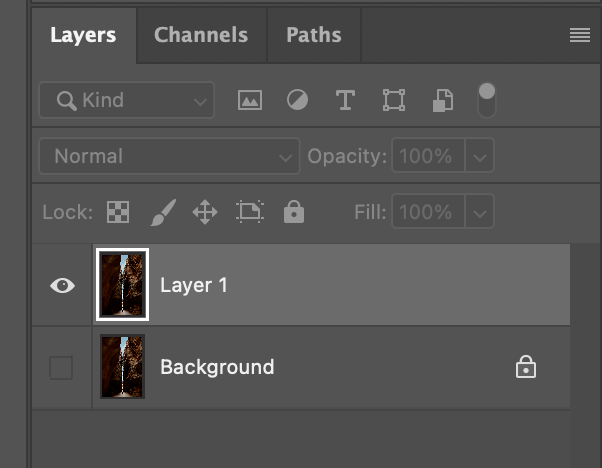Prevent artboard auto-nesting lock icon
This screenshot has width=602, height=468.
[x=250, y=212]
